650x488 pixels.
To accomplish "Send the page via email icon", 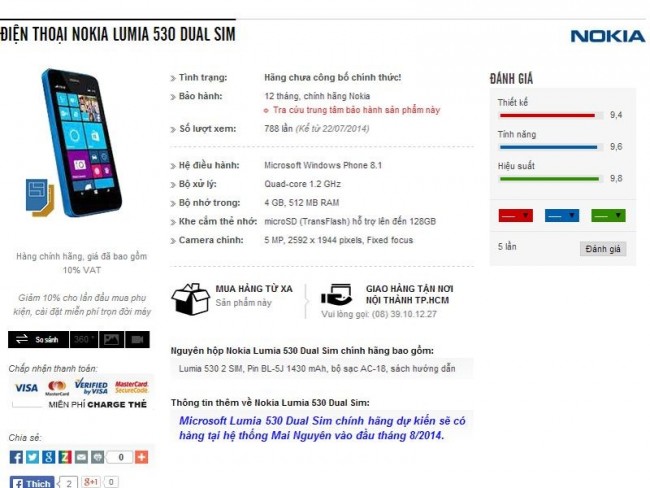I will (81, 457).
